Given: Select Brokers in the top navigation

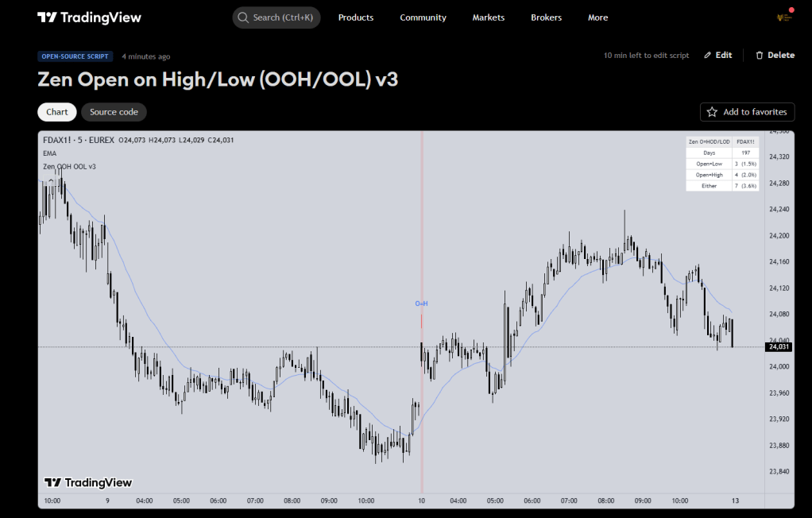Looking at the screenshot, I should 546,17.
